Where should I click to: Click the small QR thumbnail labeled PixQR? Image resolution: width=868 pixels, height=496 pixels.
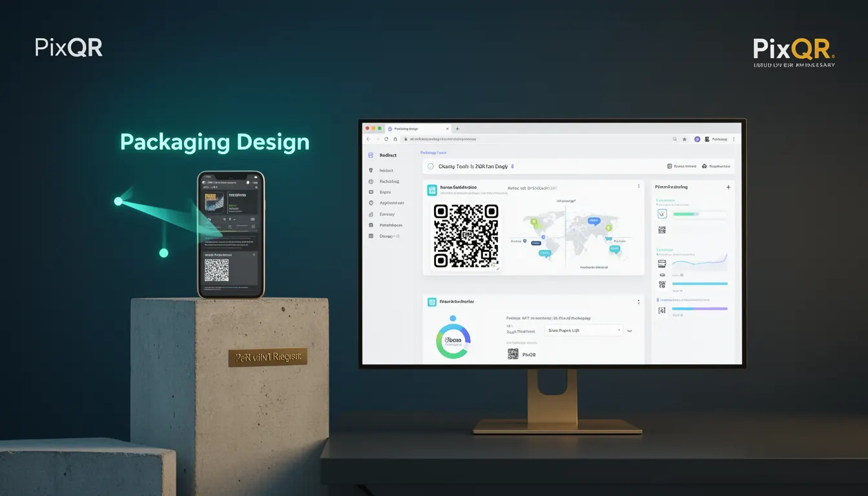(513, 353)
